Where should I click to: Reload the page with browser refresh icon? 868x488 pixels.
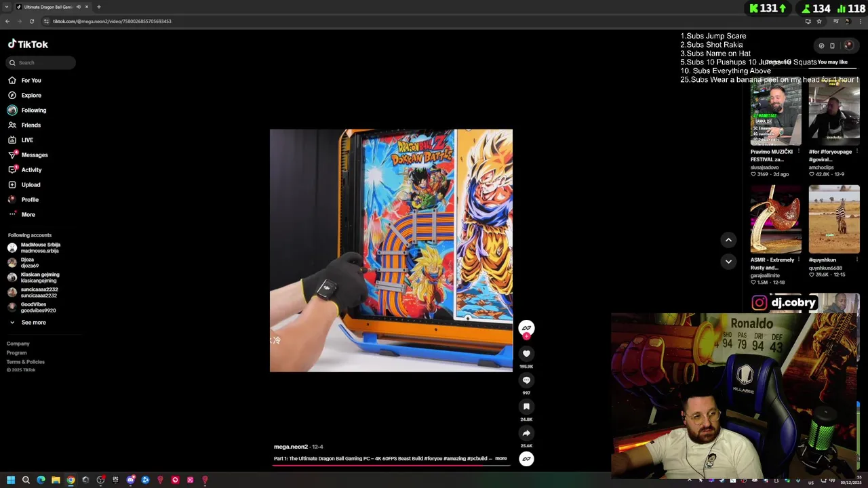[x=31, y=21]
